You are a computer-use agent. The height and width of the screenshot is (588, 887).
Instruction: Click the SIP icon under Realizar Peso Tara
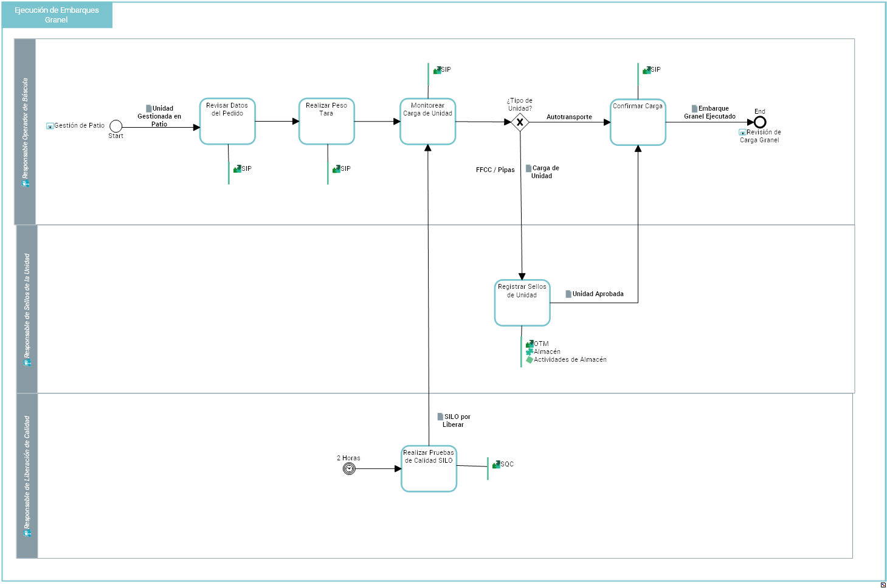pos(336,169)
